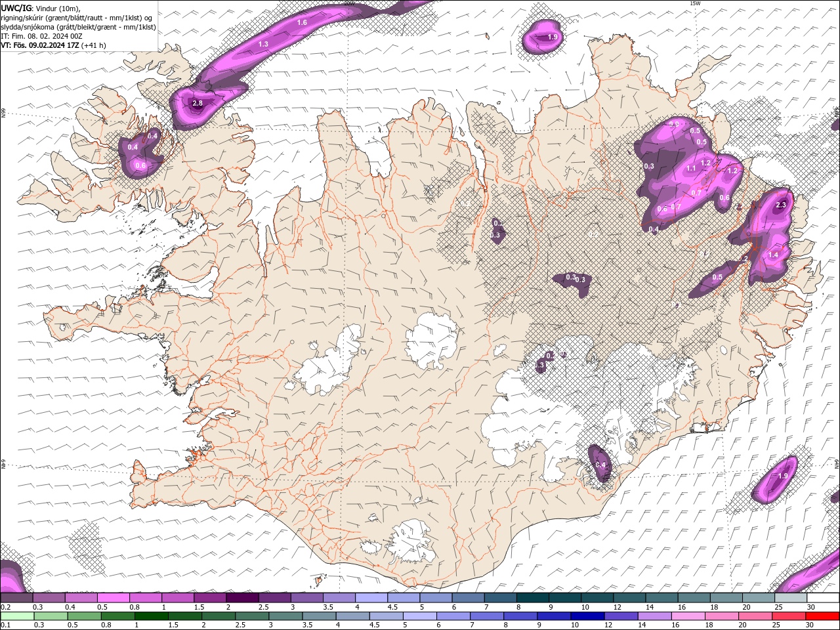840x630 pixels.
Task: Click the white Mýrdalsjökull glacier near the south coast
Action: tap(412, 541)
